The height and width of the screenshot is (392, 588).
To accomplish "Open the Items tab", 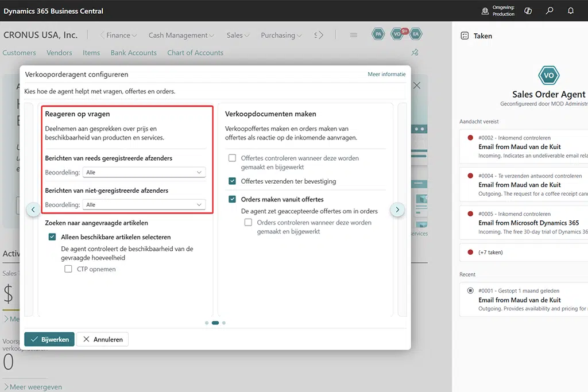I will tap(91, 53).
